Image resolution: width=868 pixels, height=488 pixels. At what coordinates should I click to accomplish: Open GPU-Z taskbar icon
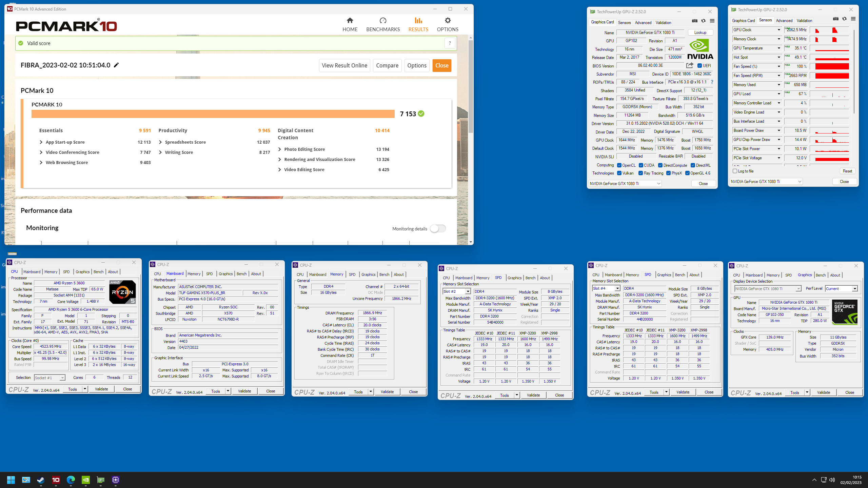(101, 480)
